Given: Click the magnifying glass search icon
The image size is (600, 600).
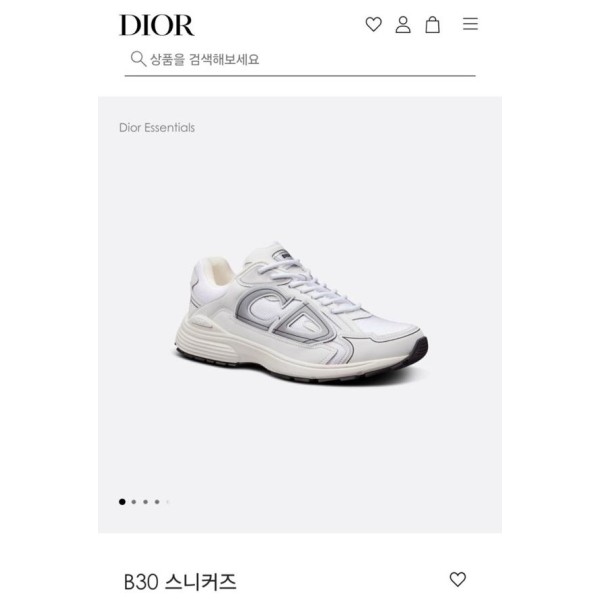Looking at the screenshot, I should [138, 59].
